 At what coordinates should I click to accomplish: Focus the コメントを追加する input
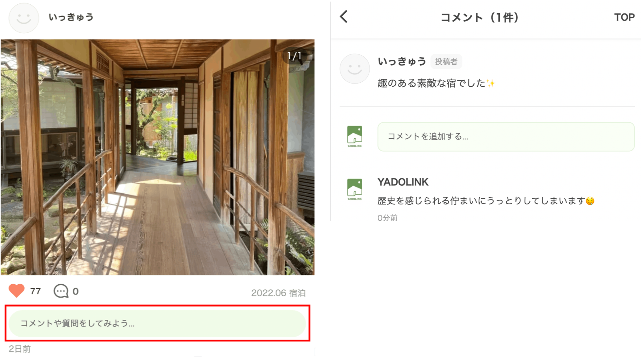click(506, 137)
